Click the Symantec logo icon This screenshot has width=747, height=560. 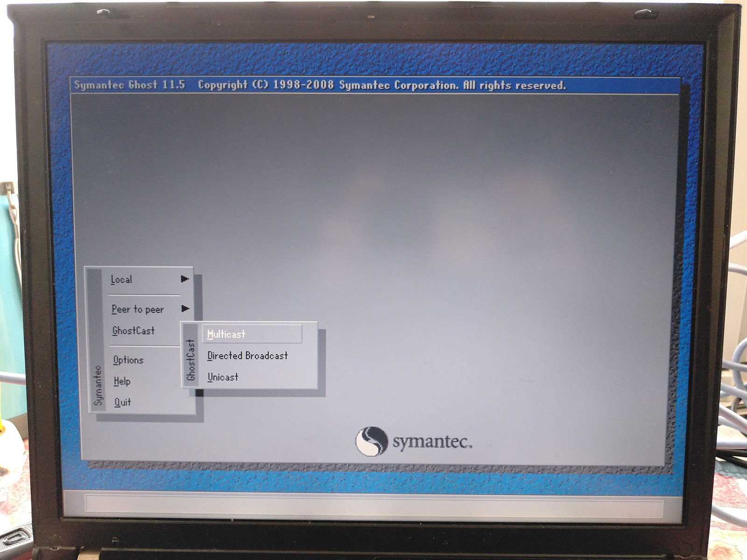(x=372, y=441)
